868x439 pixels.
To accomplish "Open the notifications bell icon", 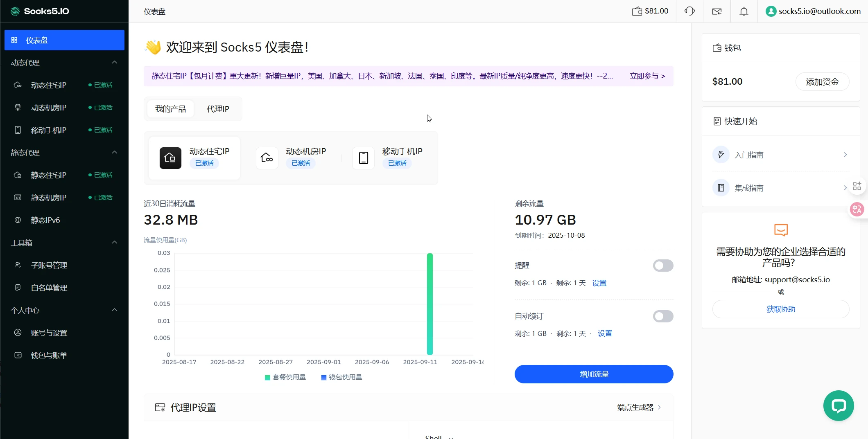I will coord(744,11).
